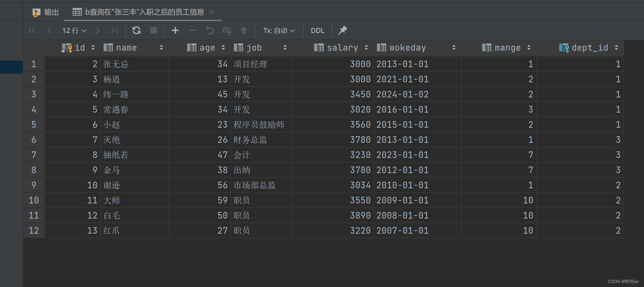The width and height of the screenshot is (644, 287).
Task: Select the name cell 抽纸若
Action: pos(135,155)
